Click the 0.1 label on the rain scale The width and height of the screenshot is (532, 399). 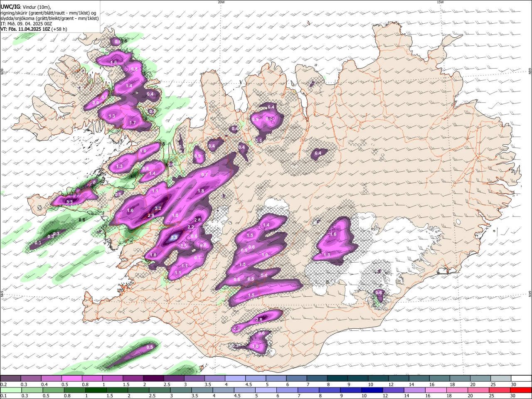pyautogui.click(x=3, y=396)
